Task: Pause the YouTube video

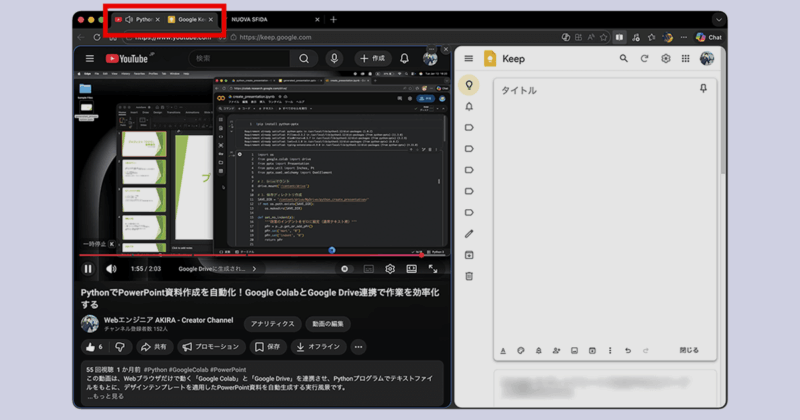Action: tap(88, 269)
